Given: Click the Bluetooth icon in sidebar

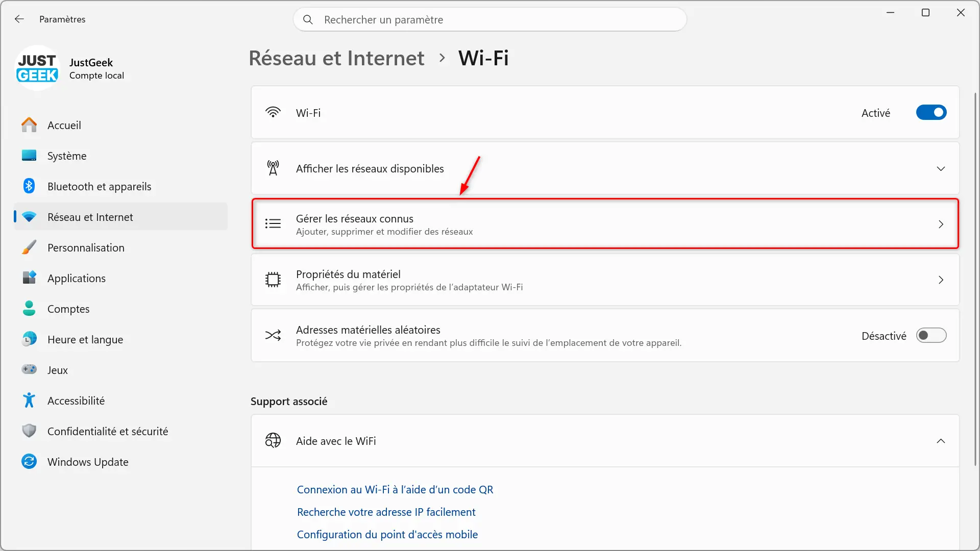Looking at the screenshot, I should [29, 186].
